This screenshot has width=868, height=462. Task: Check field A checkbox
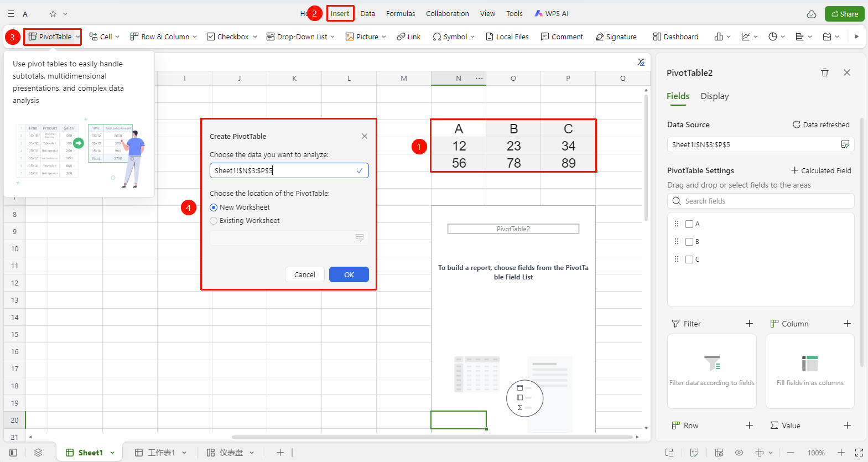point(689,224)
